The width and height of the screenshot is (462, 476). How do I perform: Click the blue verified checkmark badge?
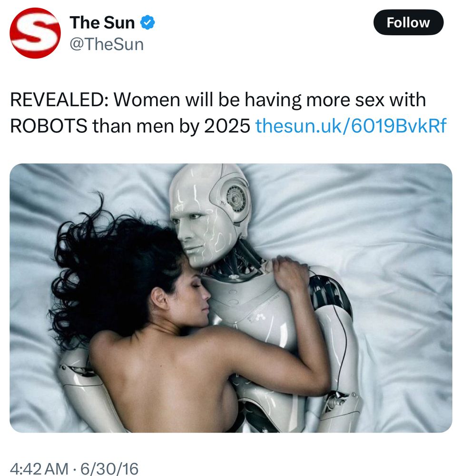tap(147, 22)
